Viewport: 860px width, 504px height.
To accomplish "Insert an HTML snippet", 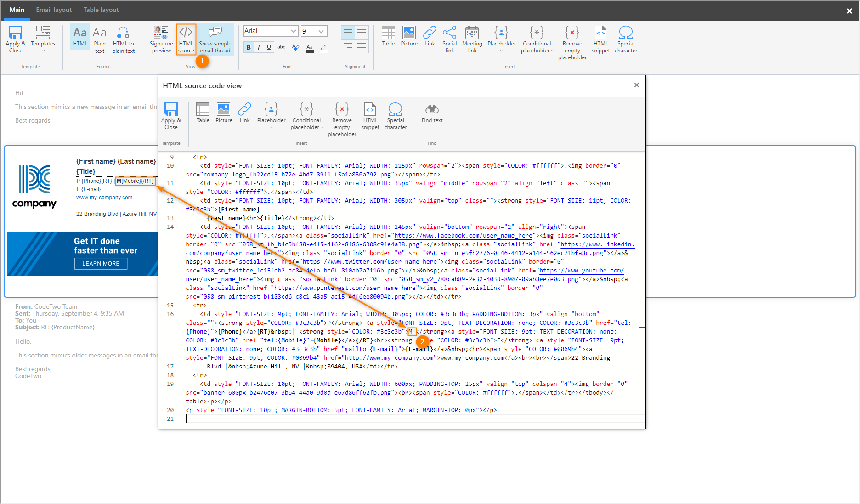I will click(x=600, y=39).
